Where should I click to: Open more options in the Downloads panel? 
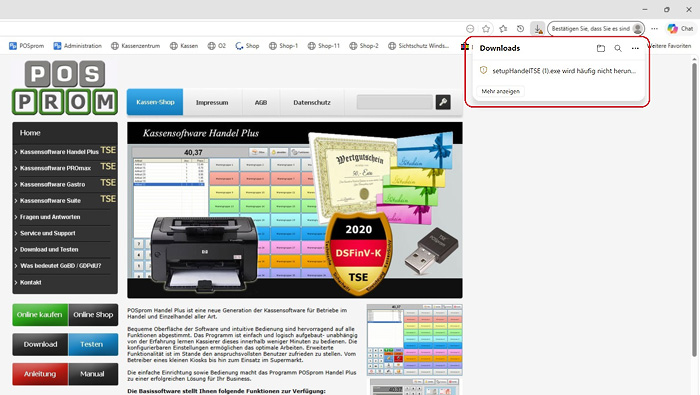pyautogui.click(x=635, y=48)
